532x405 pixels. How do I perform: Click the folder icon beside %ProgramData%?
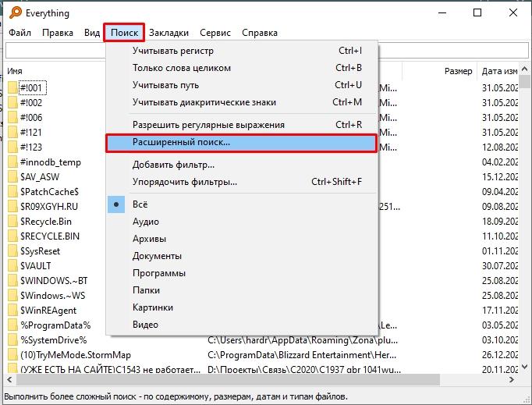coord(12,325)
